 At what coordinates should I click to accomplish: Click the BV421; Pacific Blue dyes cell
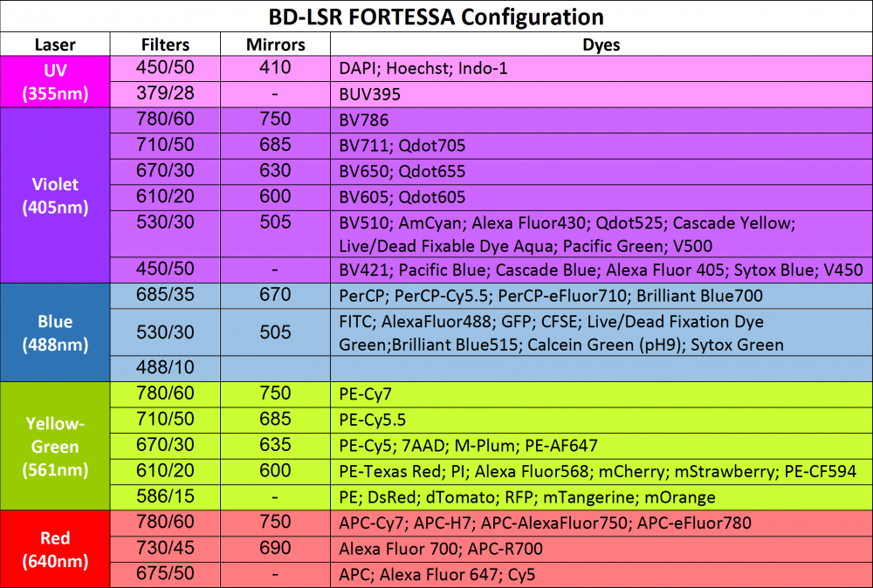coord(601,270)
